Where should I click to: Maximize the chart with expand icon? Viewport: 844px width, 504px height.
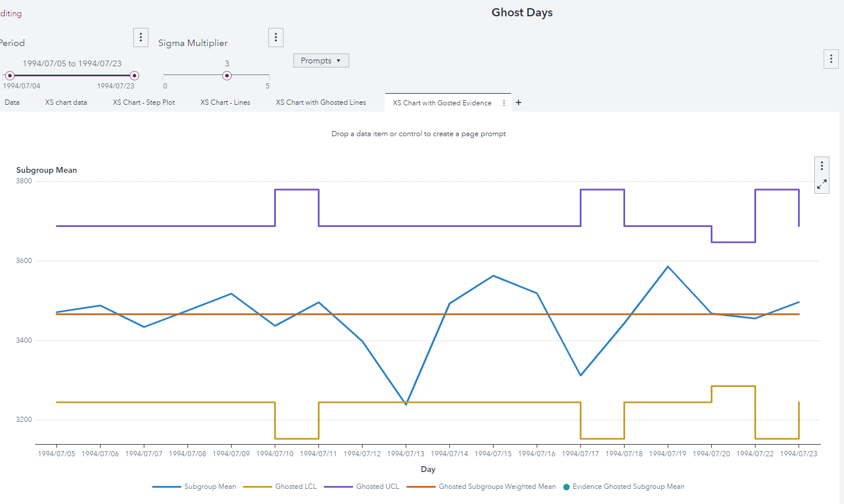point(822,184)
